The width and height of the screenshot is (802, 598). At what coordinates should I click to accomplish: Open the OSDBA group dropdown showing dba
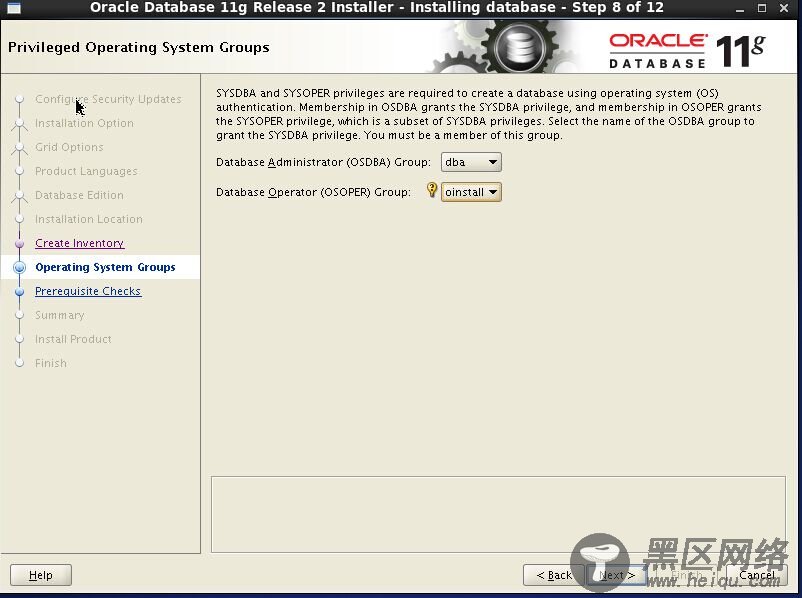(x=471, y=162)
